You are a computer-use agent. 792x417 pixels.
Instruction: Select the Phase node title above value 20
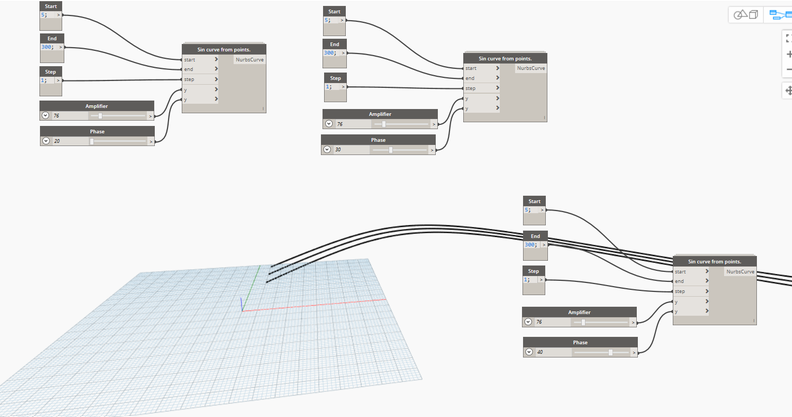click(97, 131)
